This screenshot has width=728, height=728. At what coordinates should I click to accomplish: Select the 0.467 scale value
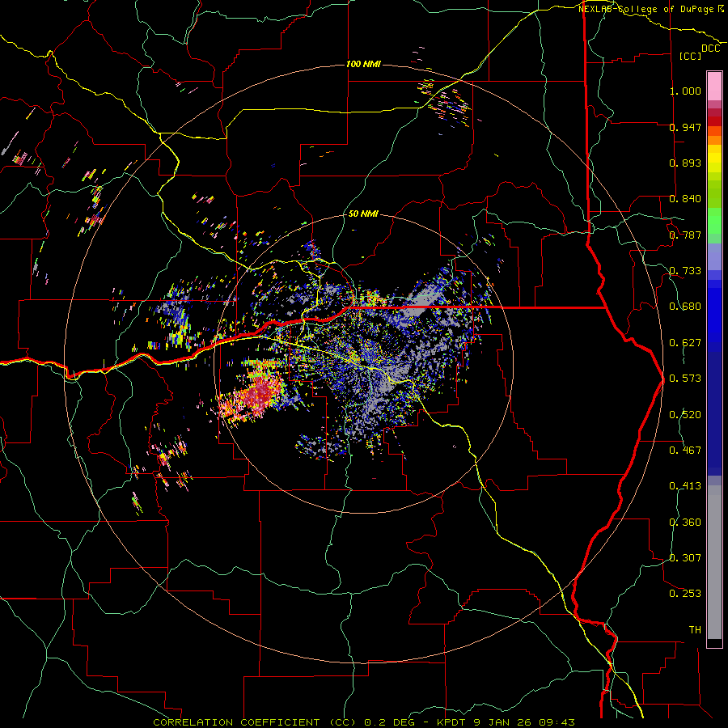click(685, 451)
